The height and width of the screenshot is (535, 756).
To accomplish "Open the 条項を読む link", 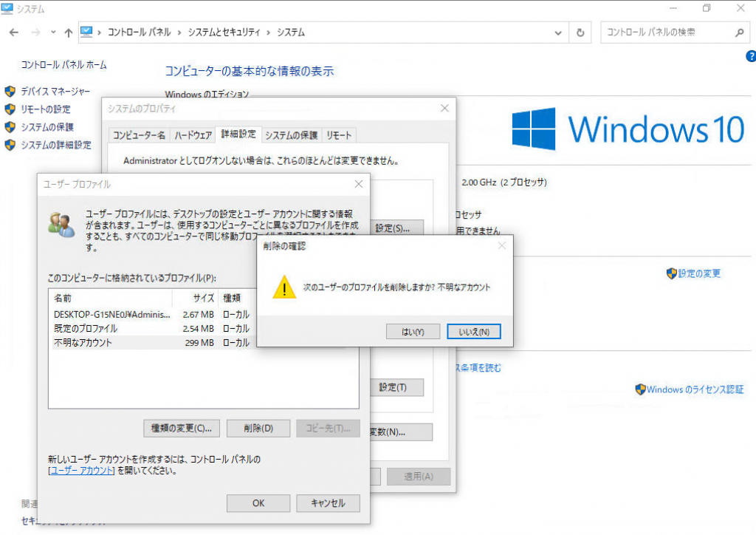I will click(x=478, y=367).
